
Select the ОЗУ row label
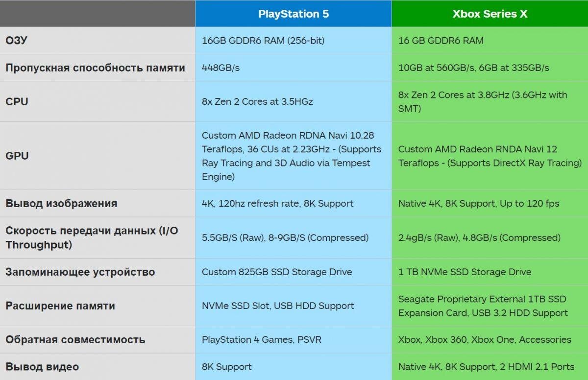pyautogui.click(x=16, y=40)
